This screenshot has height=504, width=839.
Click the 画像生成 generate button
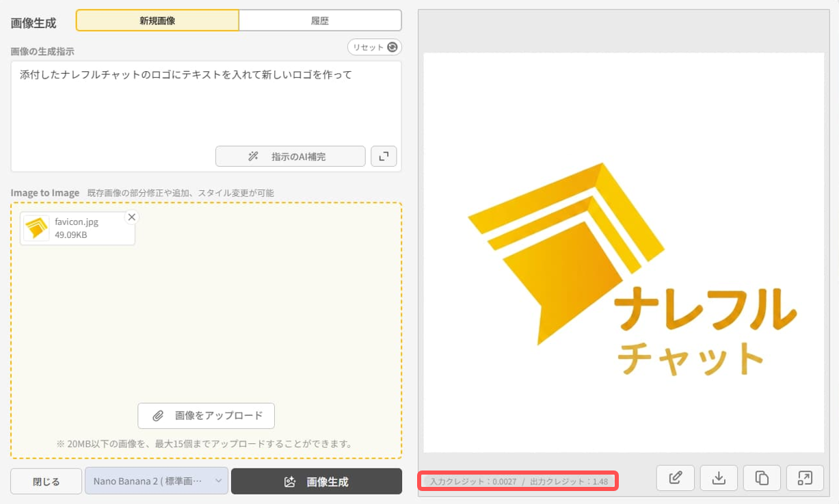pos(317,481)
